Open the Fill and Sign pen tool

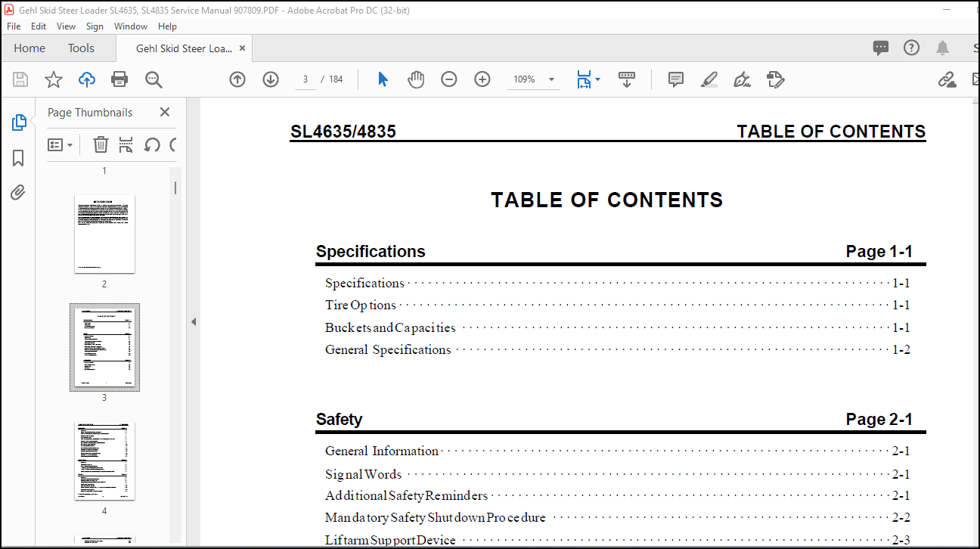click(742, 79)
